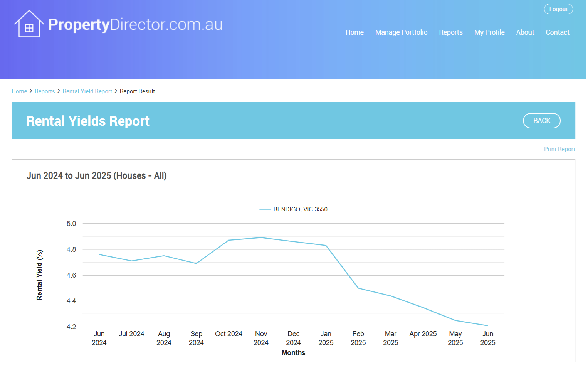Click the Jun 2025 final data point
588x384 pixels.
(487, 325)
